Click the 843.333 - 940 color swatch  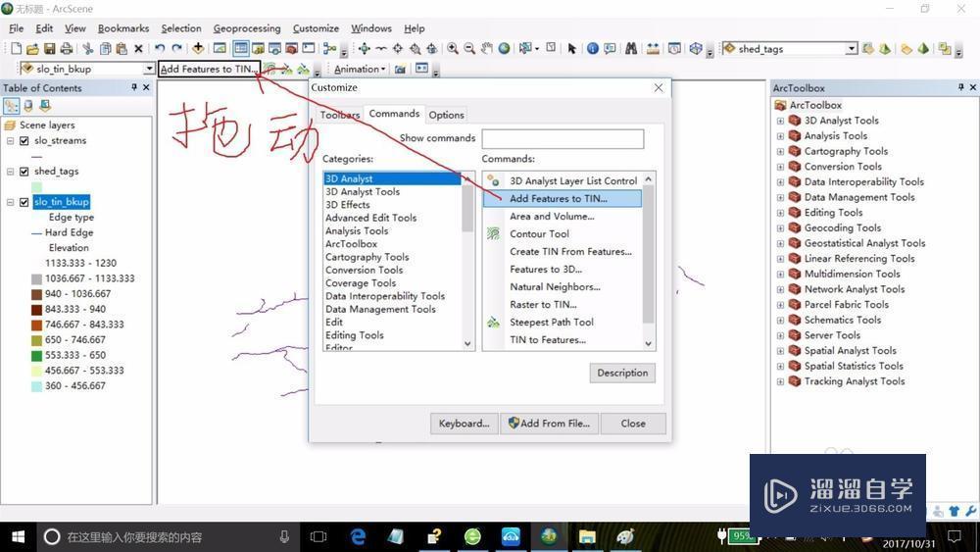[x=37, y=310]
